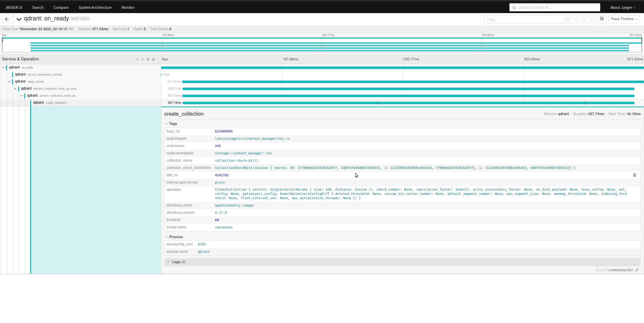Collapse the apply_entries span subtree
644x323 pixels.
click(9, 82)
